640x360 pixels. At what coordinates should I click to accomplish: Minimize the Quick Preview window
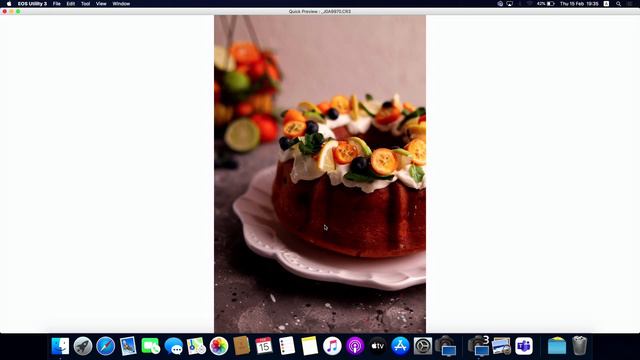click(11, 11)
